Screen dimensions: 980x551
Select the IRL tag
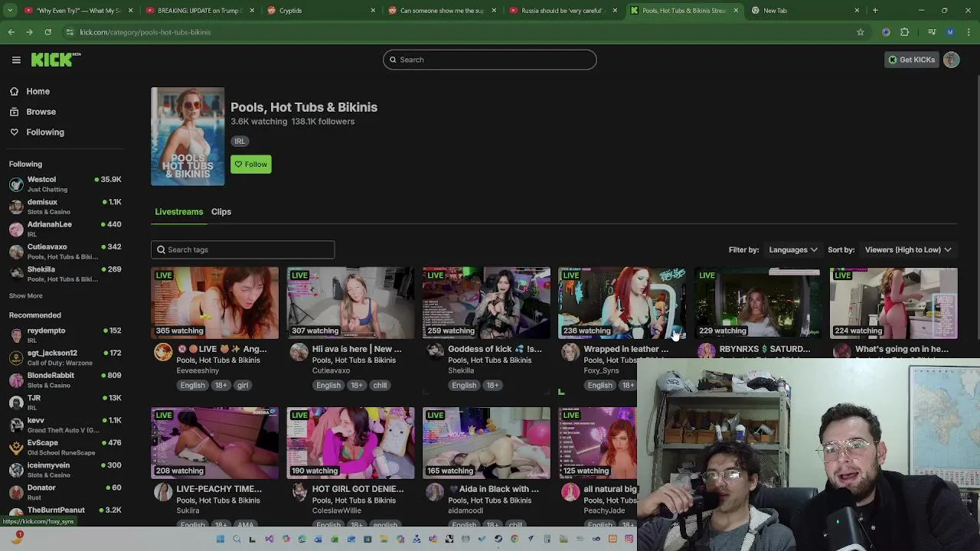240,142
